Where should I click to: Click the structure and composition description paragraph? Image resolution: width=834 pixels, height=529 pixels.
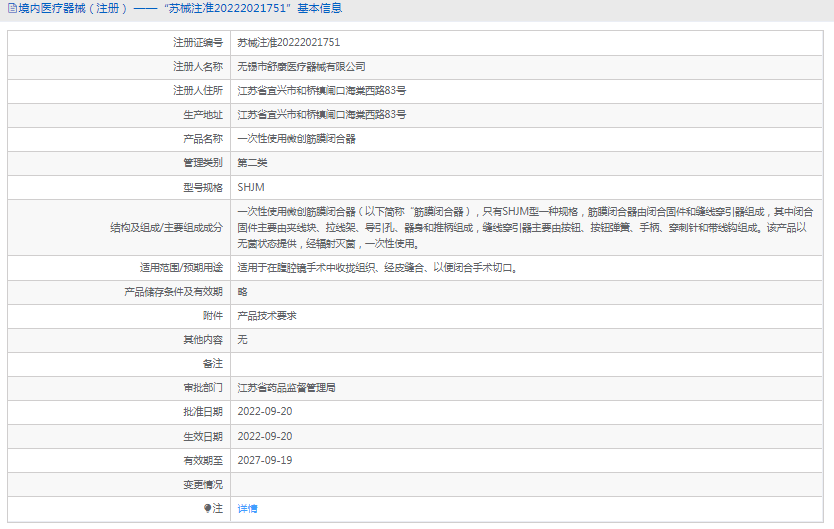click(525, 228)
